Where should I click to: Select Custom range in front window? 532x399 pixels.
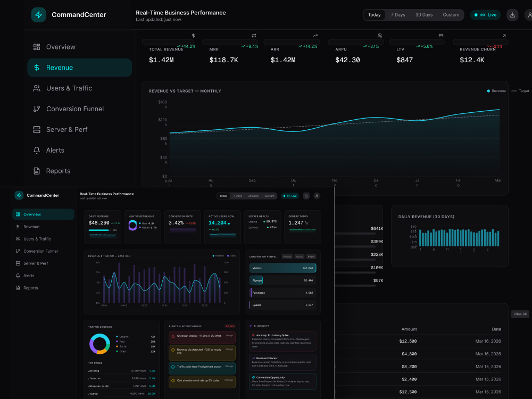[269, 196]
